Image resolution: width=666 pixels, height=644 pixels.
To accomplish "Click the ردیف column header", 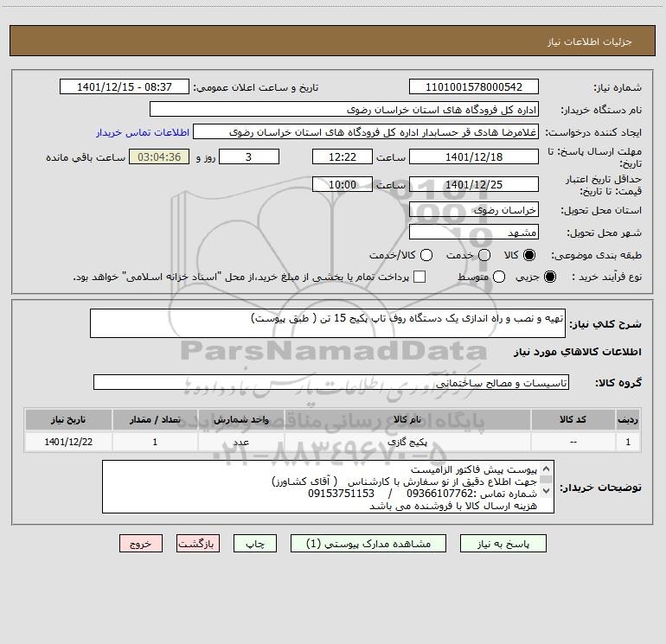I will (x=628, y=420).
